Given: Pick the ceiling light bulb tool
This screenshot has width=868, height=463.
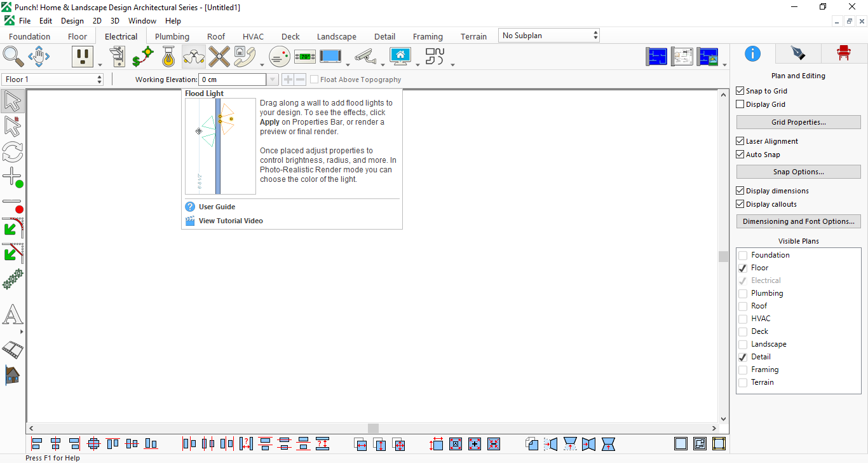Looking at the screenshot, I should coord(168,57).
